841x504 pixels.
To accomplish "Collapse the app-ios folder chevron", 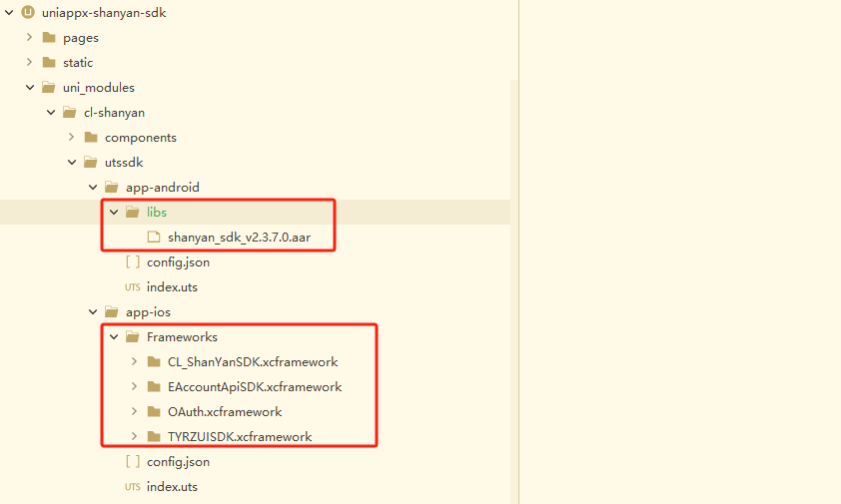I will pyautogui.click(x=93, y=311).
